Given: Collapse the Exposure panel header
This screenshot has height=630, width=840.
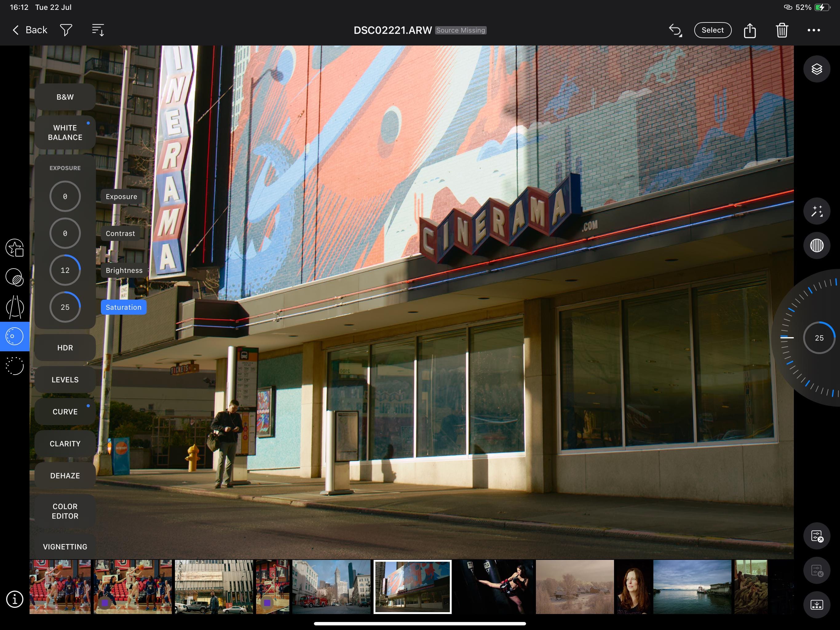Looking at the screenshot, I should pos(65,168).
